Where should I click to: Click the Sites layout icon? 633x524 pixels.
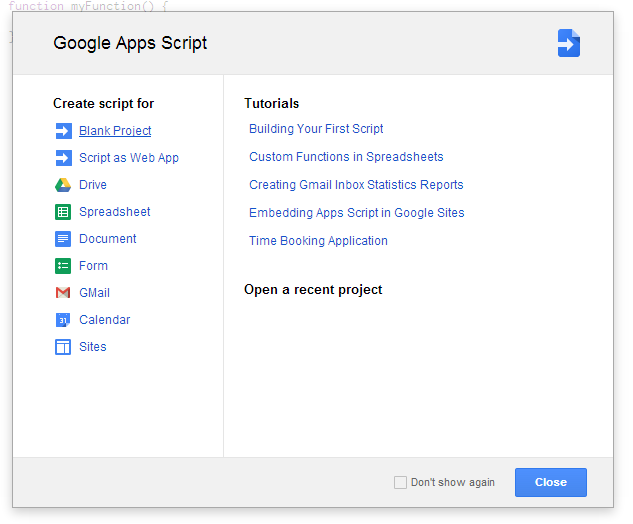coord(63,347)
